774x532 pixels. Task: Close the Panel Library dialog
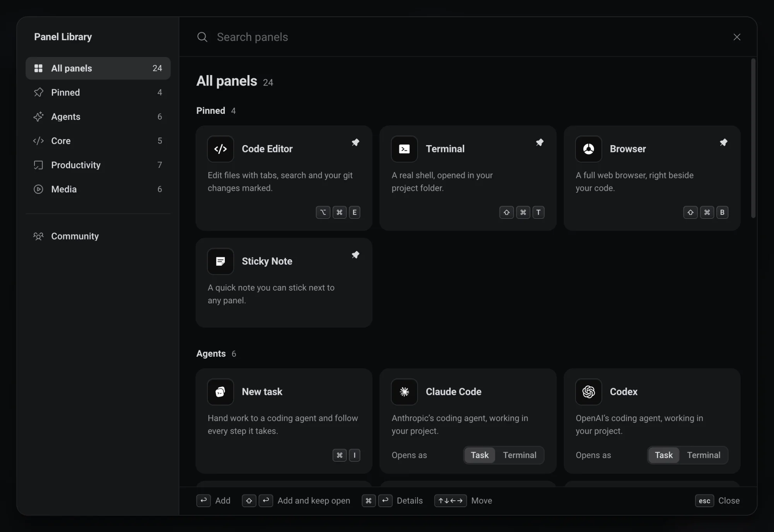(x=736, y=37)
